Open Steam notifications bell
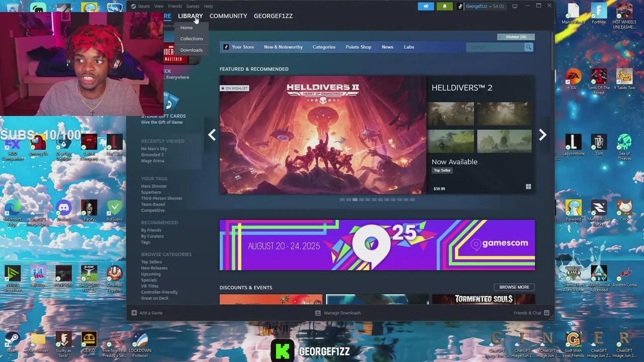The width and height of the screenshot is (644, 362). pyautogui.click(x=444, y=6)
